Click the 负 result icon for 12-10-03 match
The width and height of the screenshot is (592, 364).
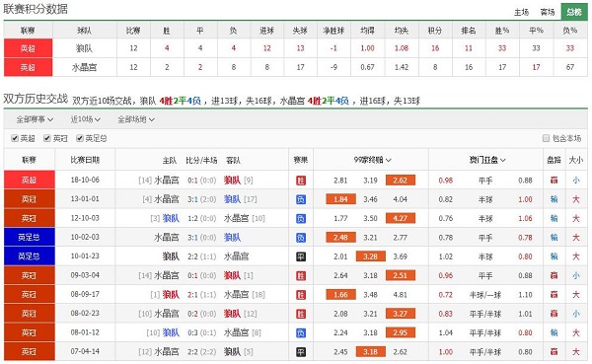click(301, 219)
